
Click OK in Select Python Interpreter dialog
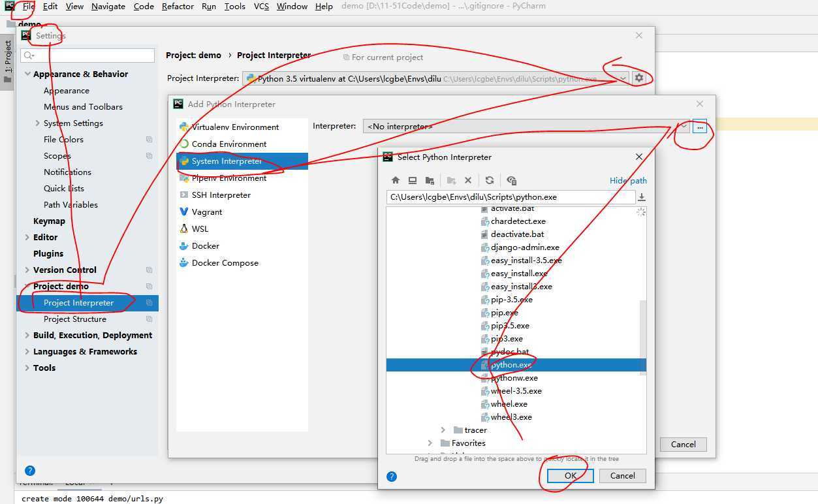[x=571, y=476]
